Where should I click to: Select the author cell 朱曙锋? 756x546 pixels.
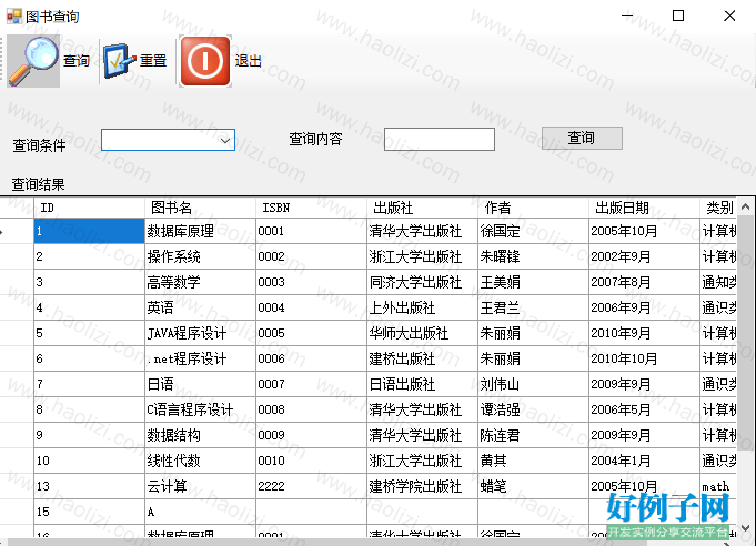point(533,256)
